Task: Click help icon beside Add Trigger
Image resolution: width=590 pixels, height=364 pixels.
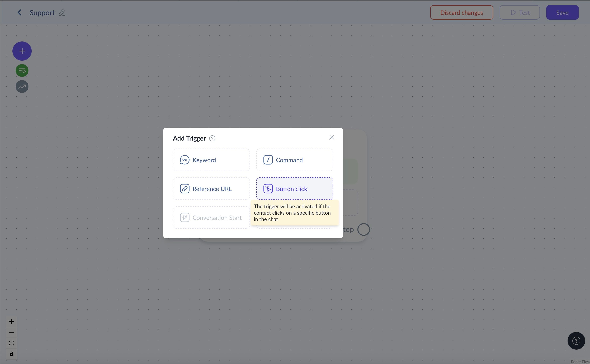Action: tap(212, 138)
